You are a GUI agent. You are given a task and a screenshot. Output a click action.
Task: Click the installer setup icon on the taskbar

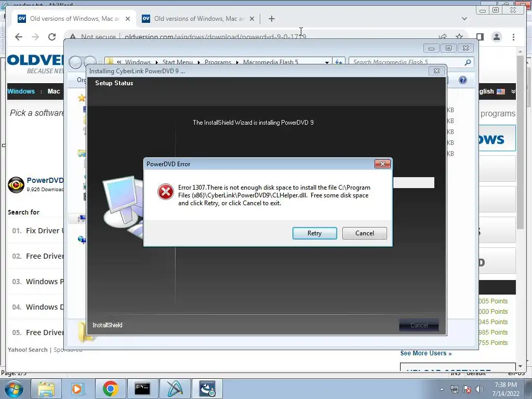pyautogui.click(x=207, y=389)
